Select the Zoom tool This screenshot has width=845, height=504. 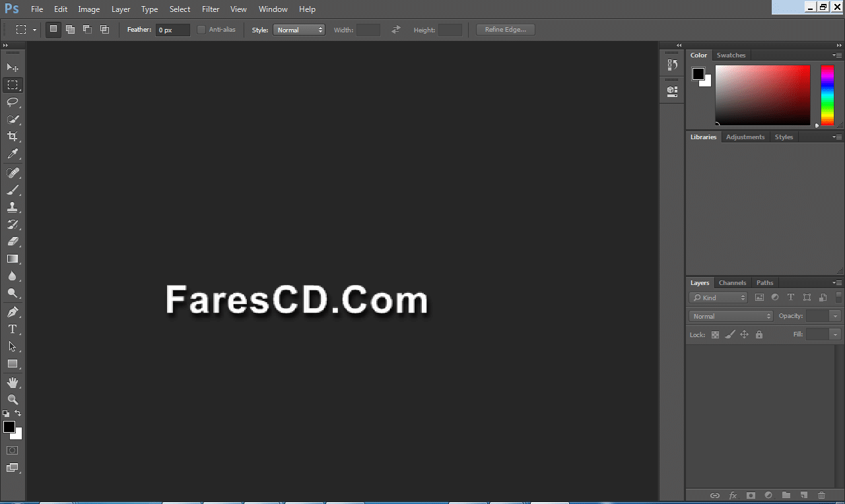pyautogui.click(x=13, y=400)
